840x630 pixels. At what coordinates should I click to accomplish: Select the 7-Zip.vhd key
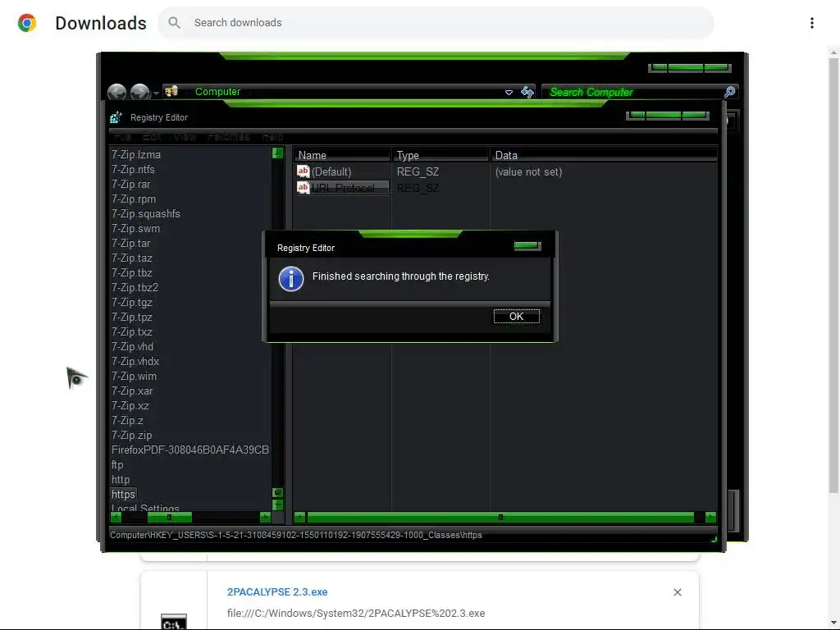[132, 347]
